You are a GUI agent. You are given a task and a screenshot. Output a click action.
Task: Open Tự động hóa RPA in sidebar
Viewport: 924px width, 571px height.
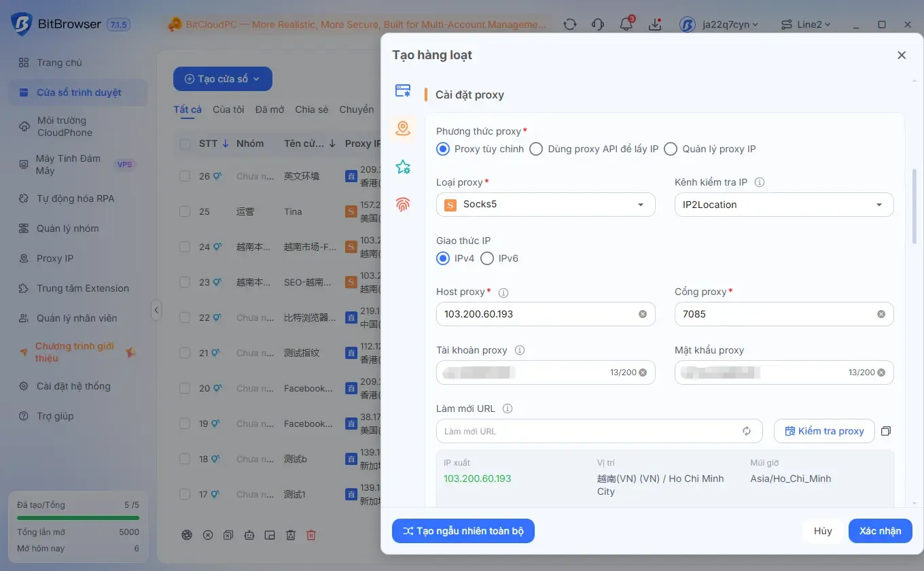pos(78,198)
